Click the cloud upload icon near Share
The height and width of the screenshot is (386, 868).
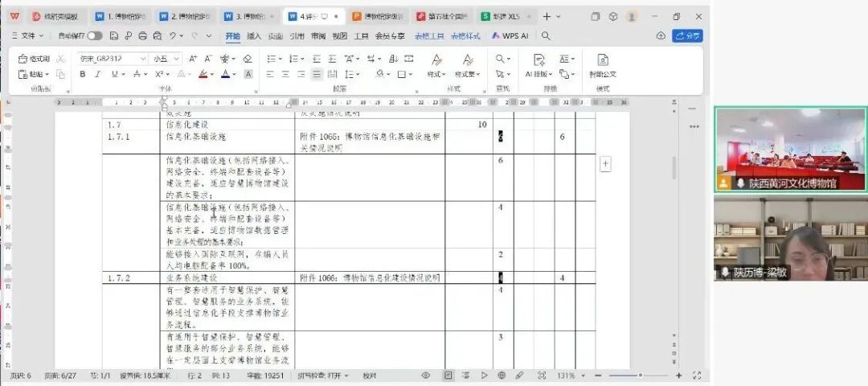tap(661, 35)
